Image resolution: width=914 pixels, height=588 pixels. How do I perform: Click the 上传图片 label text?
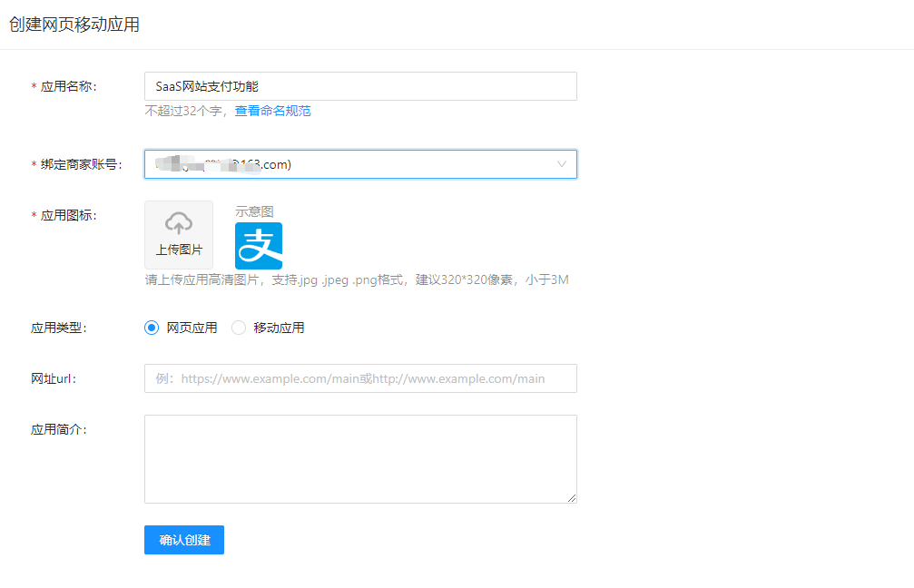tap(179, 250)
